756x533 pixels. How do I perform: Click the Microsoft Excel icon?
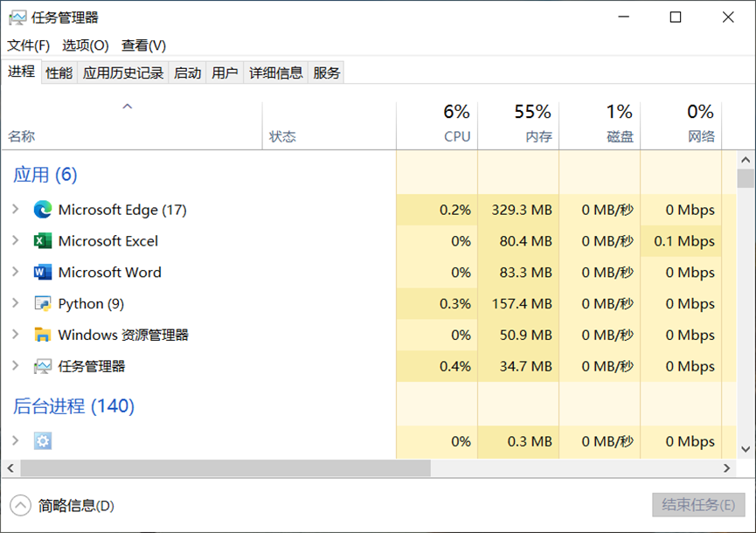click(x=43, y=241)
